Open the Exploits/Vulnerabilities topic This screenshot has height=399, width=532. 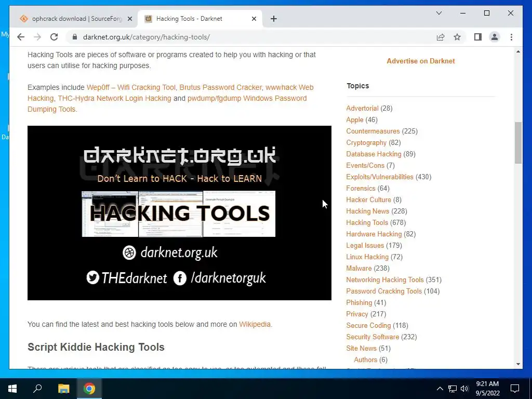pyautogui.click(x=380, y=177)
